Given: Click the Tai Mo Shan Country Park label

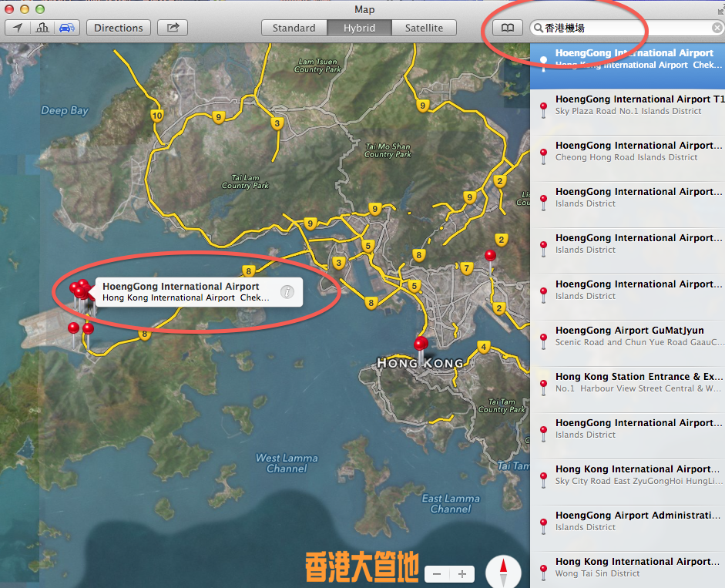Looking at the screenshot, I should click(x=388, y=150).
